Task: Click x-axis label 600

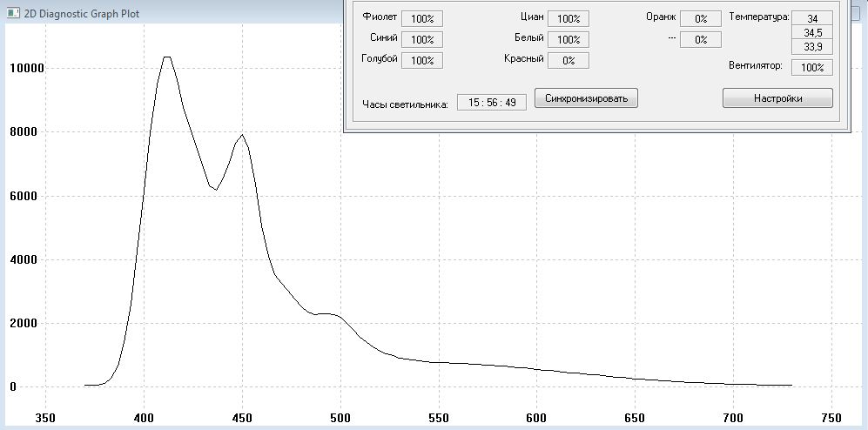Action: click(x=537, y=417)
